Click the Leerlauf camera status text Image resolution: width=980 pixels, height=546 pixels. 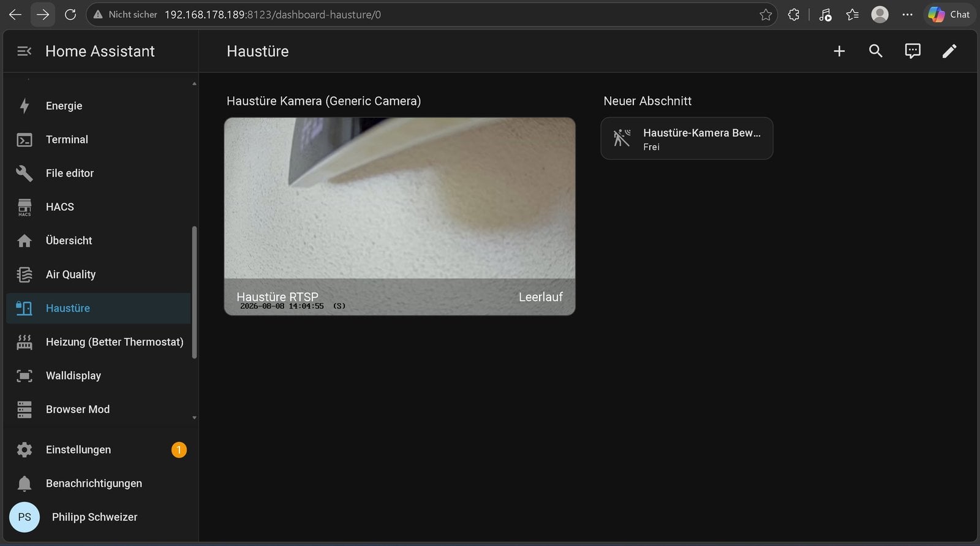[x=541, y=297]
